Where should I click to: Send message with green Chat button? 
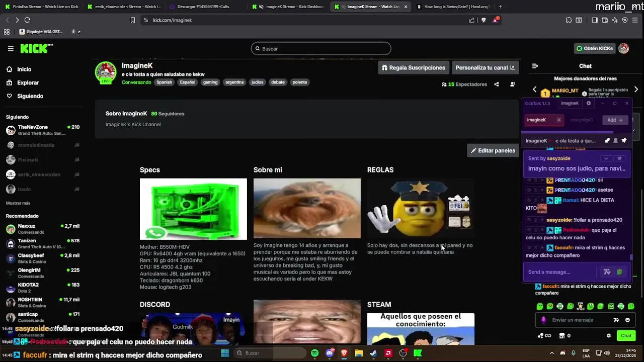coord(626,335)
